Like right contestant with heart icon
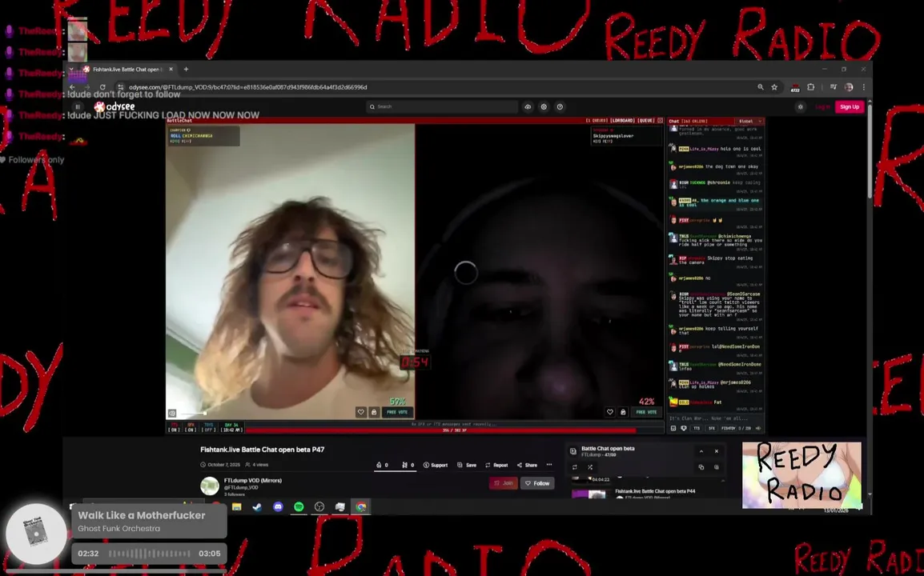This screenshot has width=924, height=576. pos(610,412)
